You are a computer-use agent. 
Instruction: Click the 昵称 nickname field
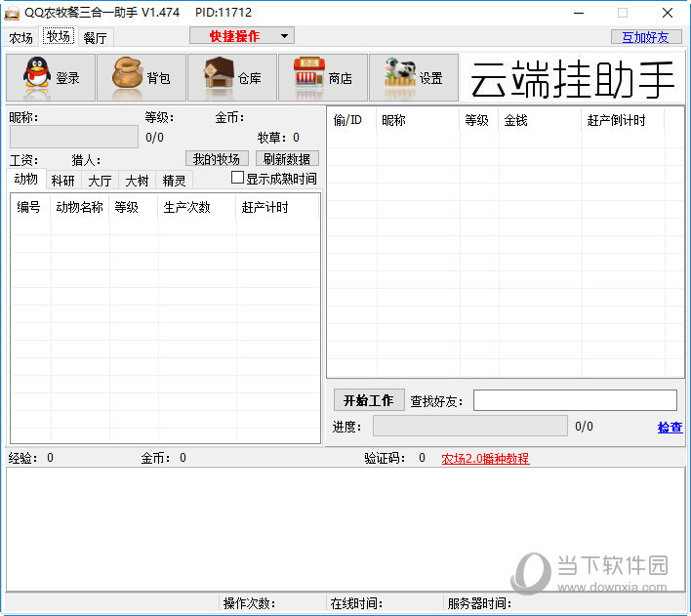[74, 137]
